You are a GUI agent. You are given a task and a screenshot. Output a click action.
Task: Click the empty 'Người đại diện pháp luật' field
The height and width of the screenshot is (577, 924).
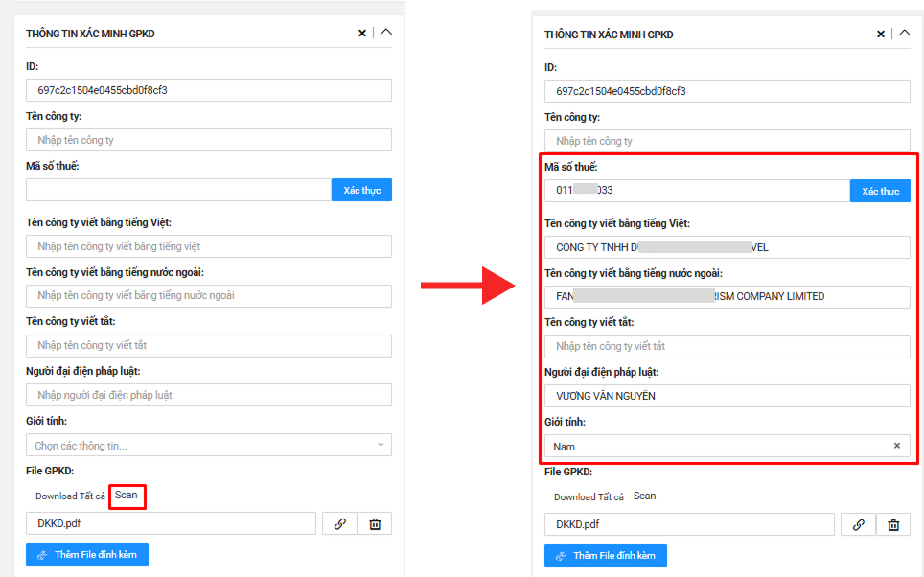[208, 395]
